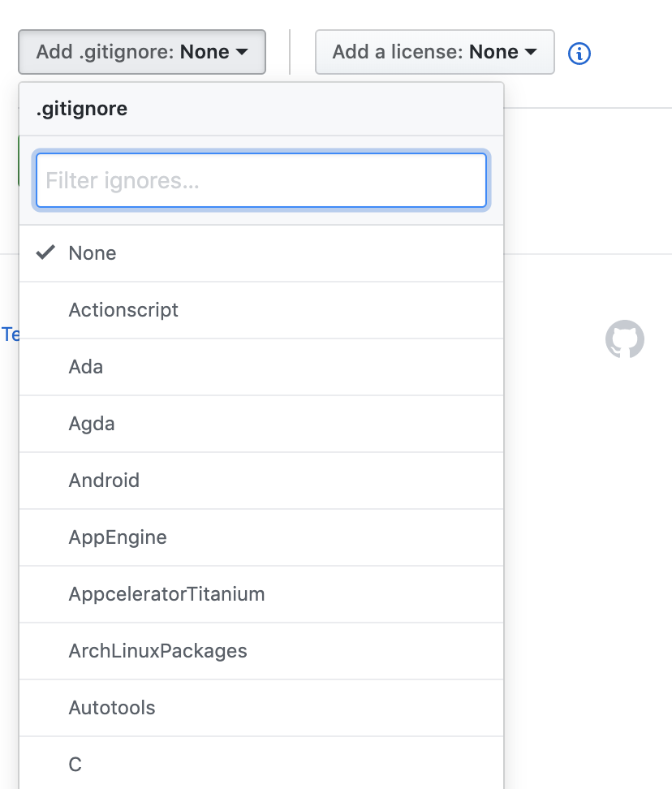
Task: Choose the C gitignore template
Action: [261, 763]
